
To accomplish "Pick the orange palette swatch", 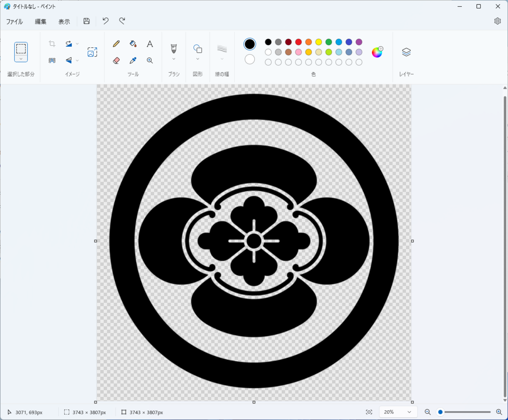I will 309,42.
